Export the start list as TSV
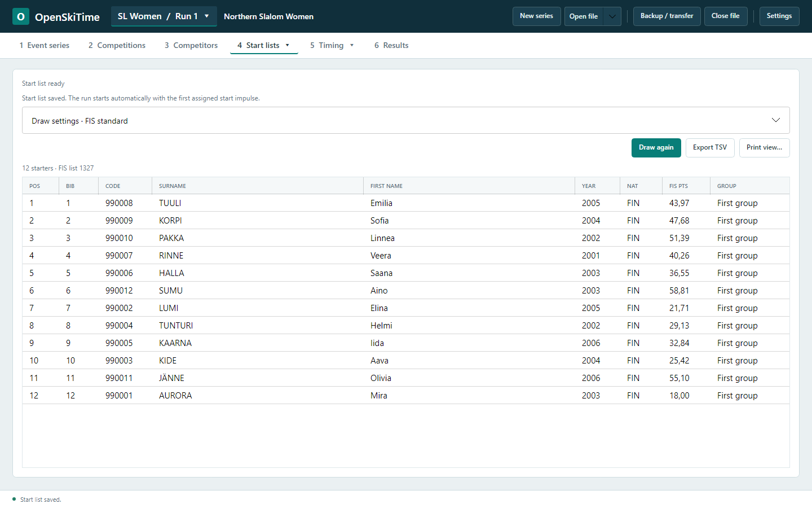Screen dimensions: 812x508 click(x=710, y=148)
